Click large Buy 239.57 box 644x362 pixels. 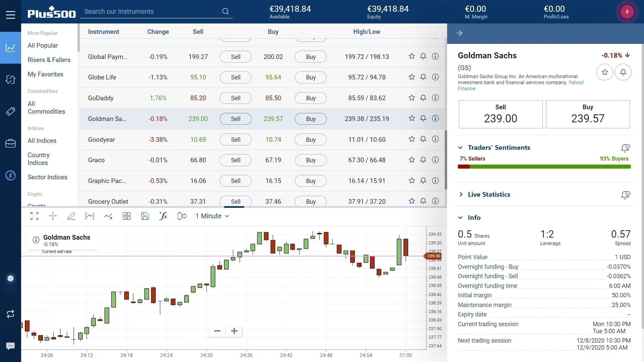(x=588, y=114)
